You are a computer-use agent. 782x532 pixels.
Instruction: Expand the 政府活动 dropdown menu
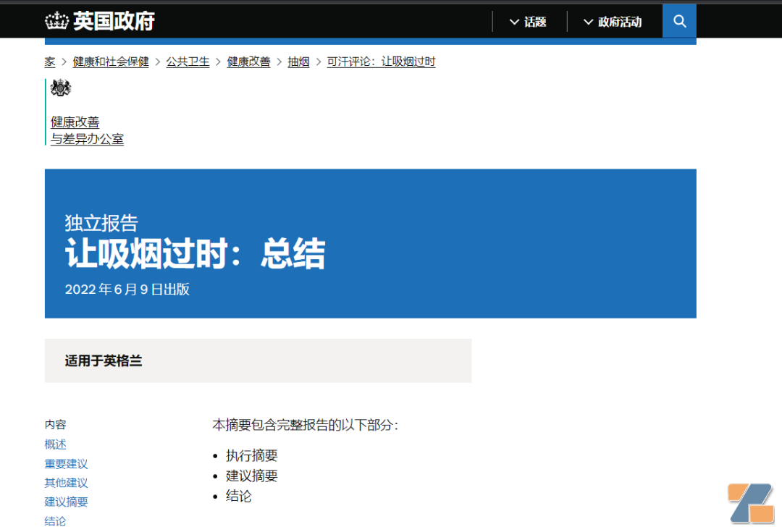point(613,22)
